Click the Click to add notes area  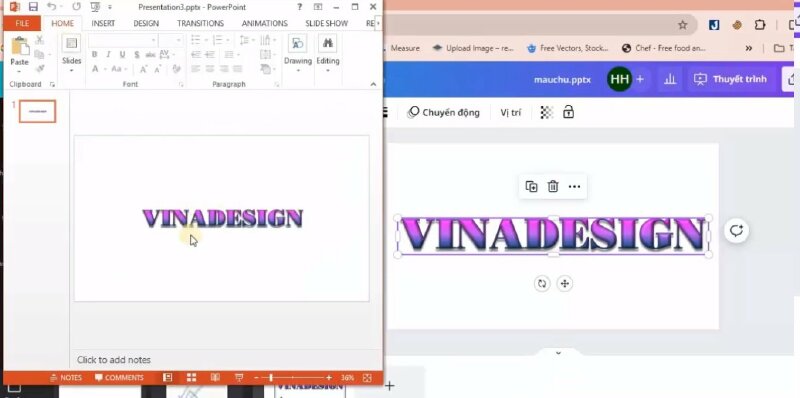point(114,360)
